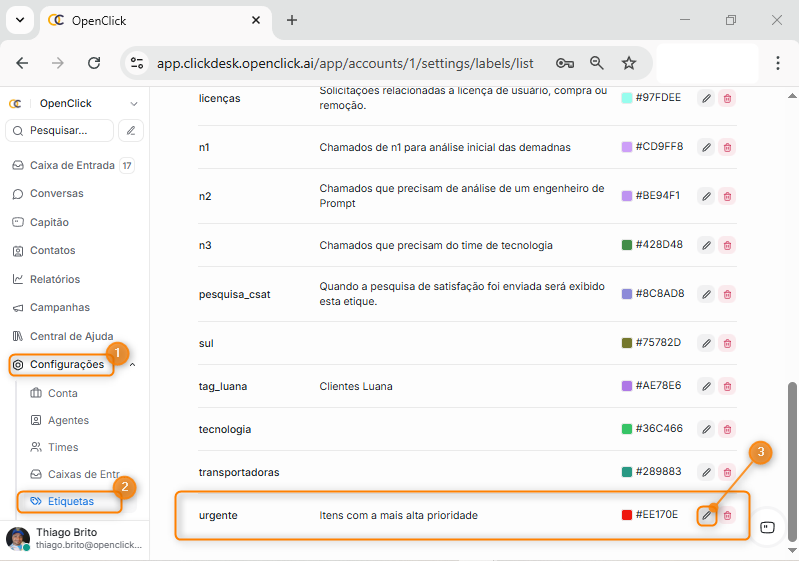This screenshot has height=561, width=799.
Task: Edit the tecnologia label
Action: pos(706,429)
